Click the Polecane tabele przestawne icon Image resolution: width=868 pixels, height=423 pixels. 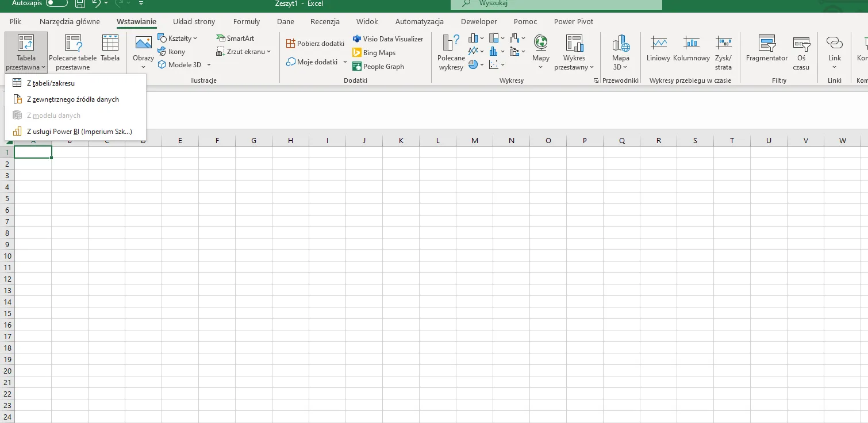click(72, 44)
